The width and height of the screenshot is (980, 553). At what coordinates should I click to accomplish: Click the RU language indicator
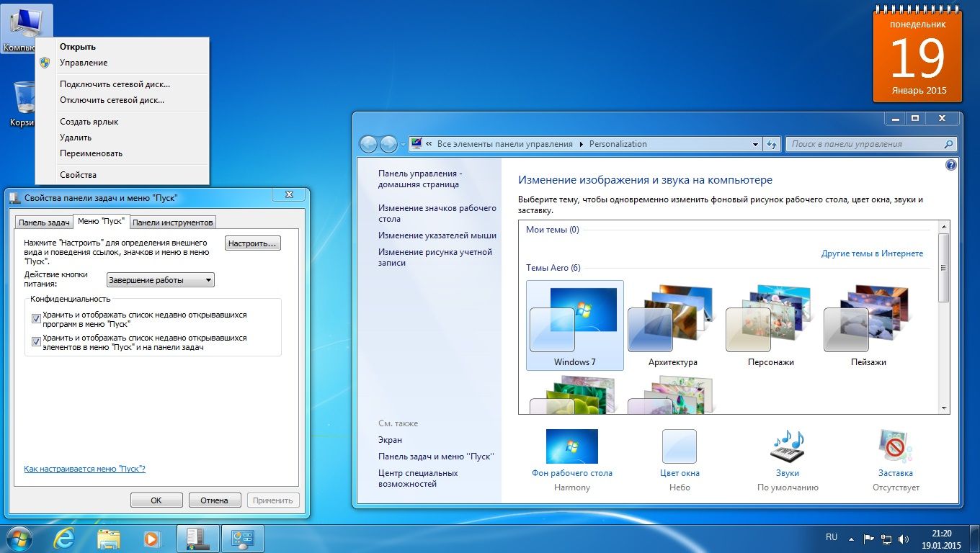pos(832,537)
